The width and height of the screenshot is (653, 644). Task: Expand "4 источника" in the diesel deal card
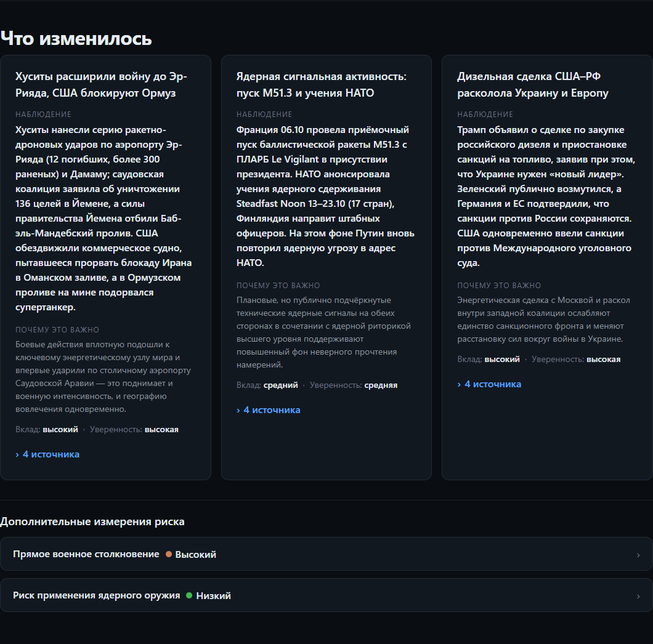[489, 384]
